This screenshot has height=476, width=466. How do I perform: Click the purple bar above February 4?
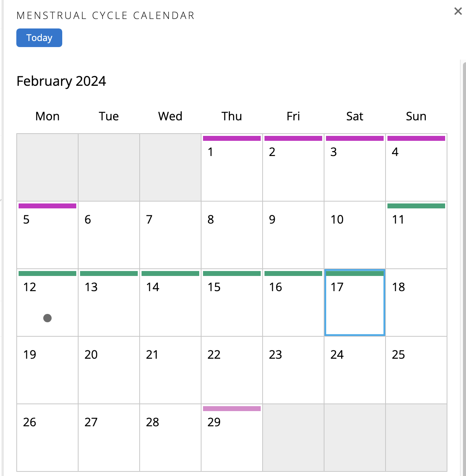click(416, 138)
